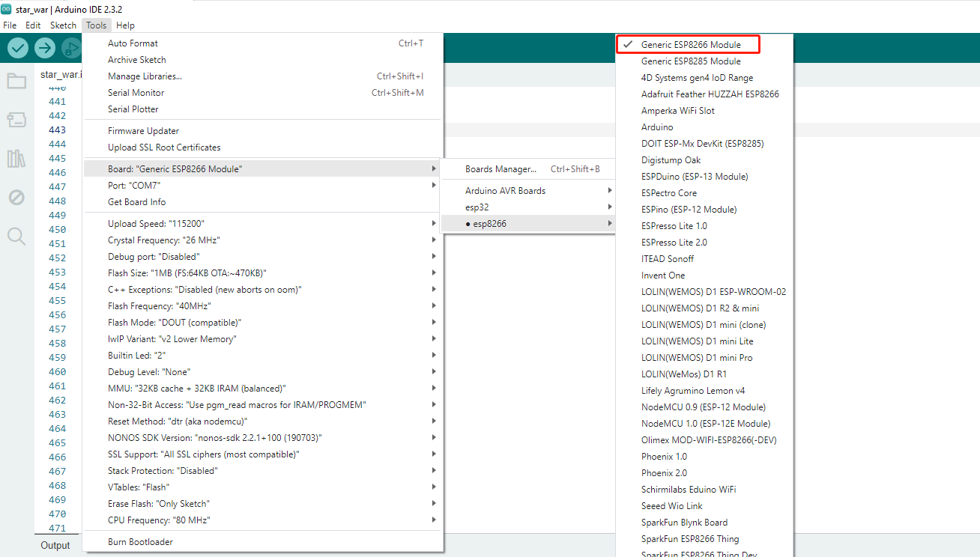
Task: Click Serial Monitor in Tools menu
Action: click(136, 93)
